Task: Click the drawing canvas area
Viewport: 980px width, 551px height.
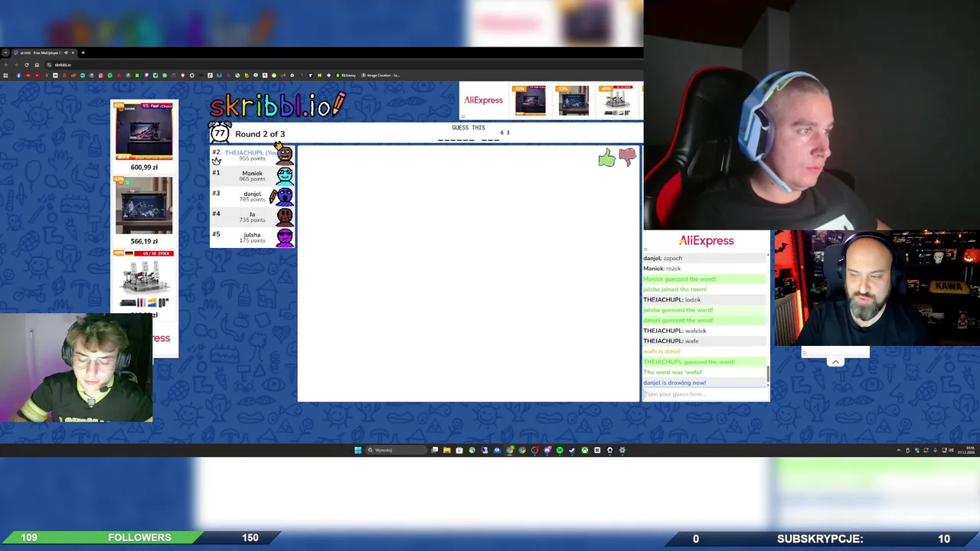Action: pos(468,273)
